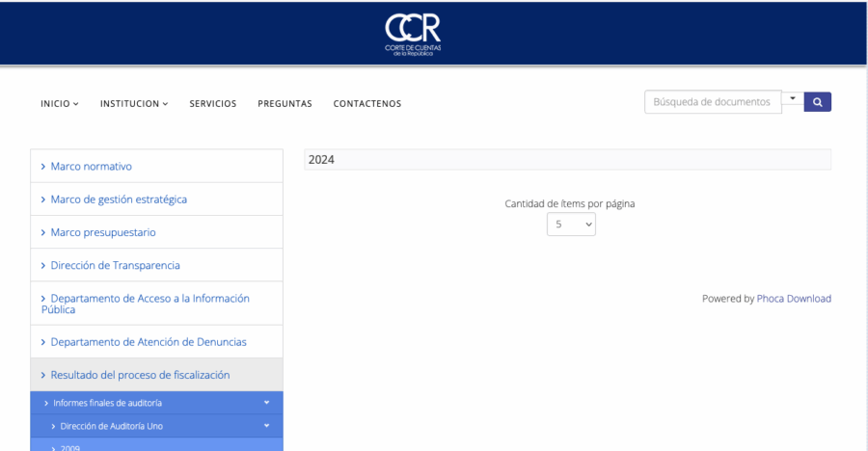This screenshot has height=451, width=868.
Task: Expand Marco de gestión estratégica
Action: pos(119,199)
